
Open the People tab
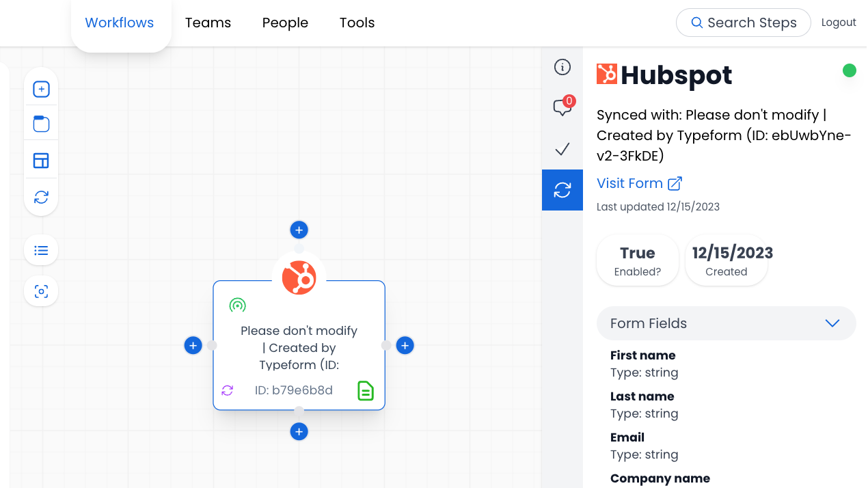(x=285, y=23)
